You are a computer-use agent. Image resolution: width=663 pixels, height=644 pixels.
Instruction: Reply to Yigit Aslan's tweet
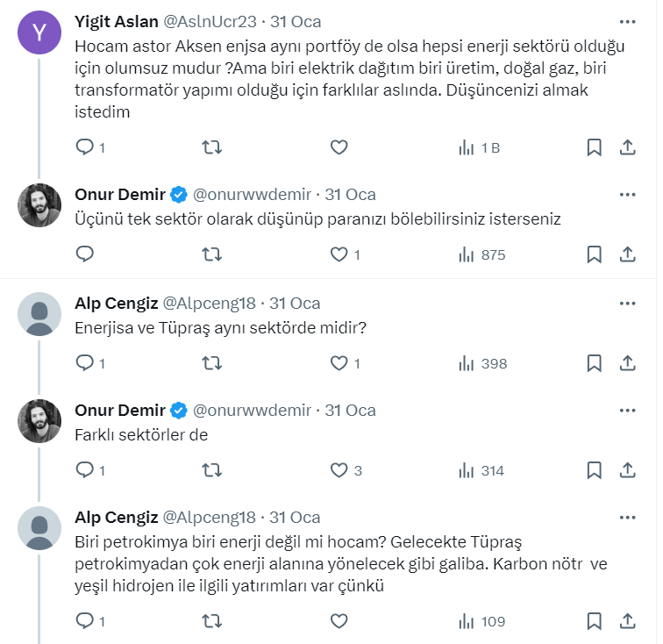click(x=85, y=147)
